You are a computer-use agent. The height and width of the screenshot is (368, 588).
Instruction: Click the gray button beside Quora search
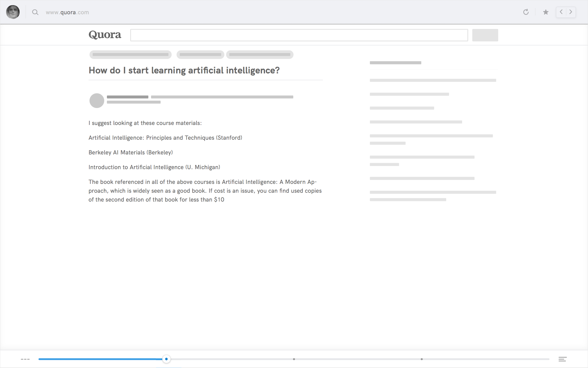[x=485, y=35]
